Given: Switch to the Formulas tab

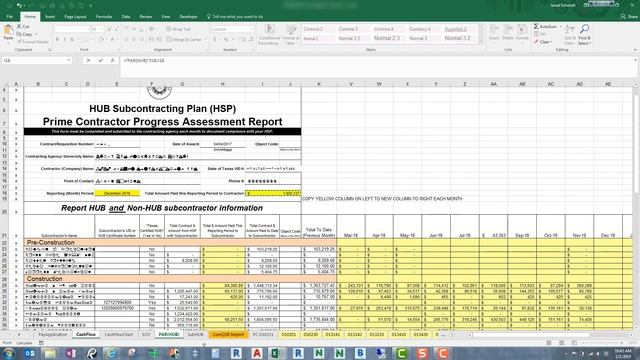Looking at the screenshot, I should [x=104, y=17].
